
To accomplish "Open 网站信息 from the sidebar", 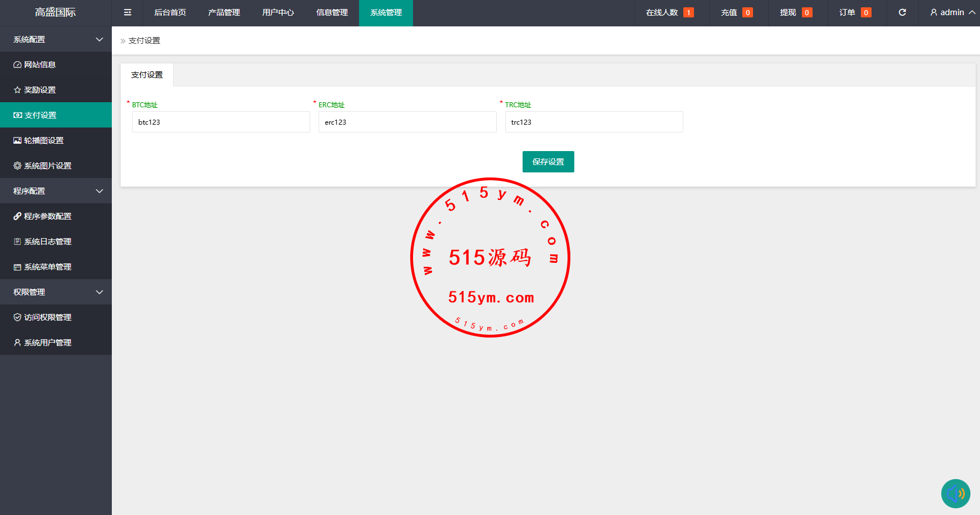I will tap(40, 65).
